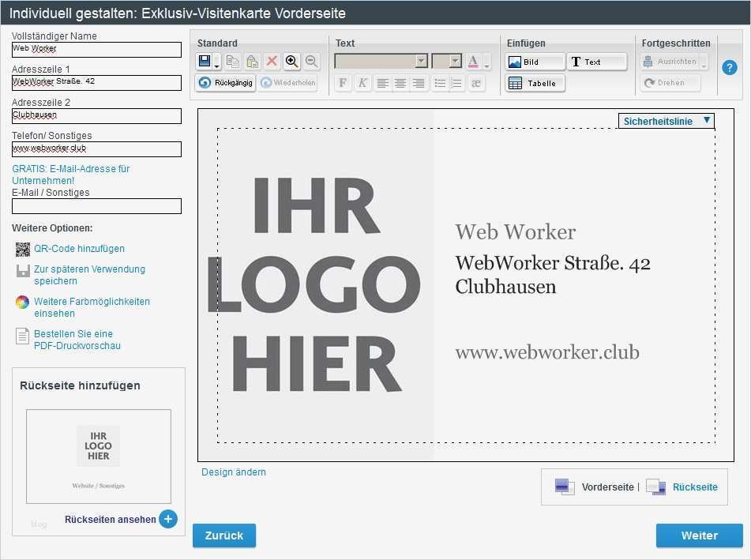
Task: Click the Vollständiger Name input field
Action: (97, 49)
